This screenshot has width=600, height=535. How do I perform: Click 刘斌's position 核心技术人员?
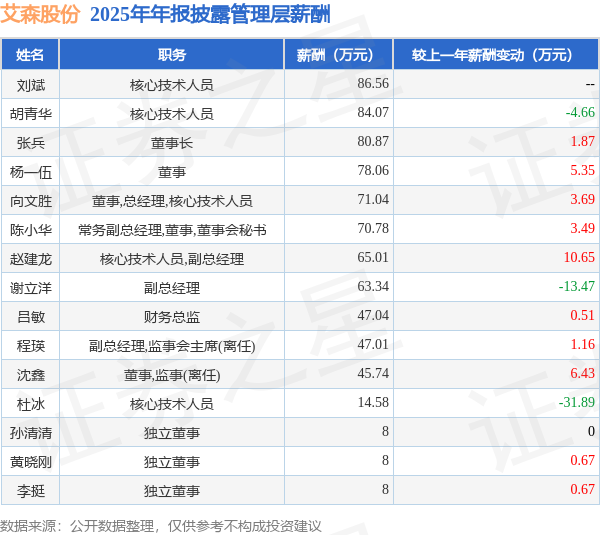(172, 85)
